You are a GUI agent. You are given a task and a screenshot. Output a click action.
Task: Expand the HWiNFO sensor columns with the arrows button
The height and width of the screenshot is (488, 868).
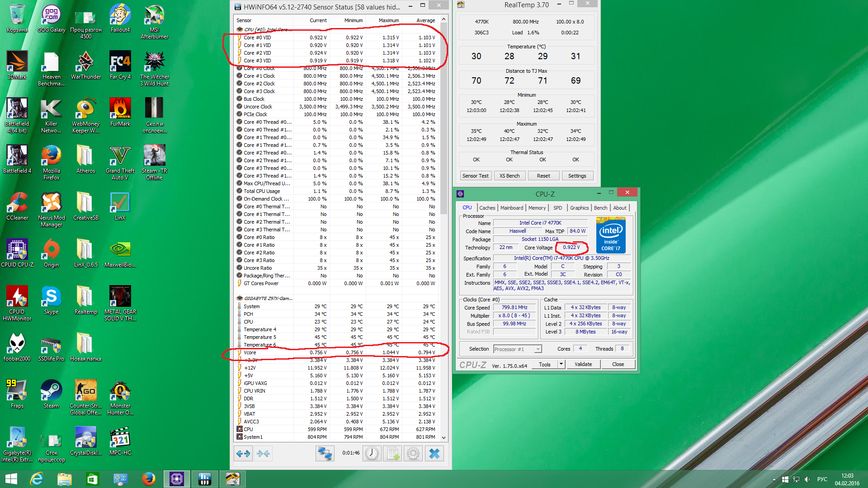(243, 454)
